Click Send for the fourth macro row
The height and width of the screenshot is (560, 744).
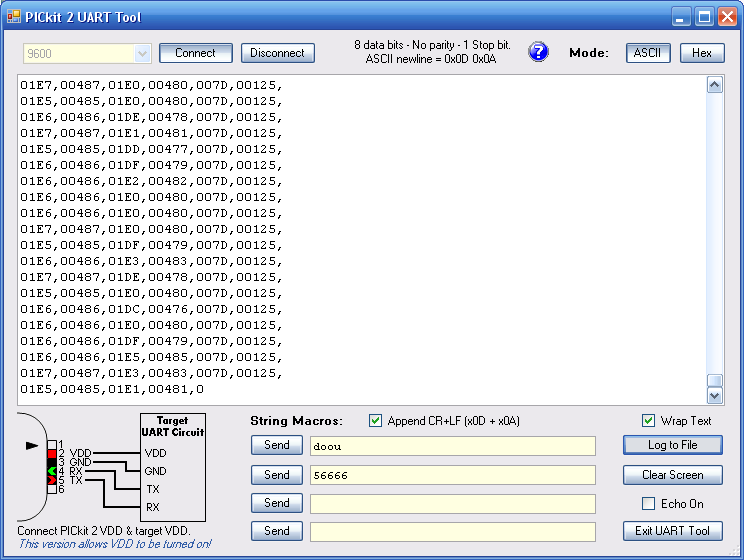[277, 531]
